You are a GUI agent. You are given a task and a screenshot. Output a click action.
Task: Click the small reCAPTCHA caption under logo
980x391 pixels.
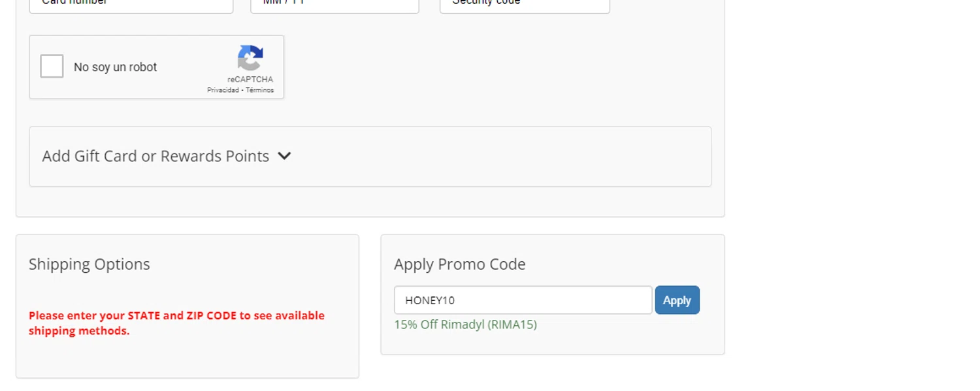(x=250, y=80)
